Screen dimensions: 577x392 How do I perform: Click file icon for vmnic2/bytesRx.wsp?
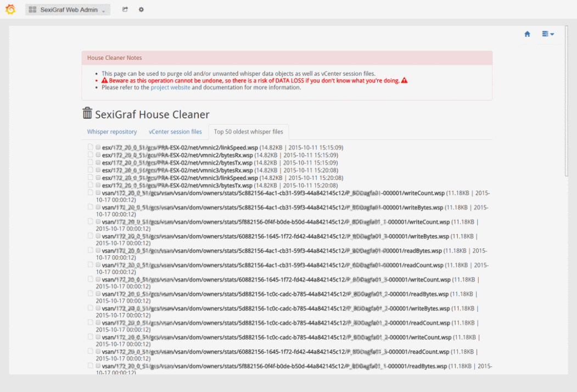91,155
